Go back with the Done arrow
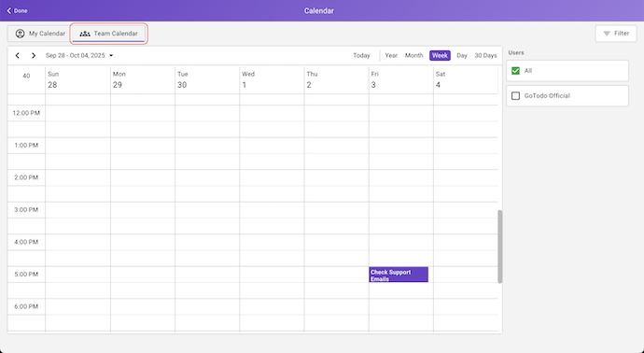 click(x=17, y=10)
